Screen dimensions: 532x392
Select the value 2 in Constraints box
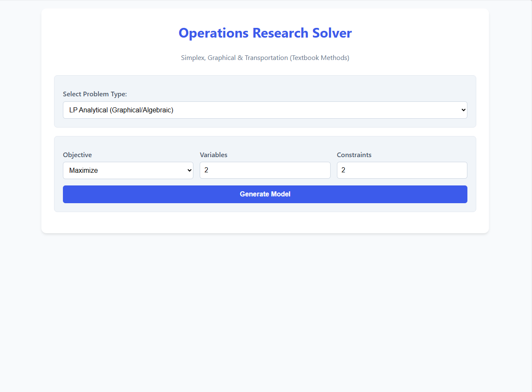(343, 170)
